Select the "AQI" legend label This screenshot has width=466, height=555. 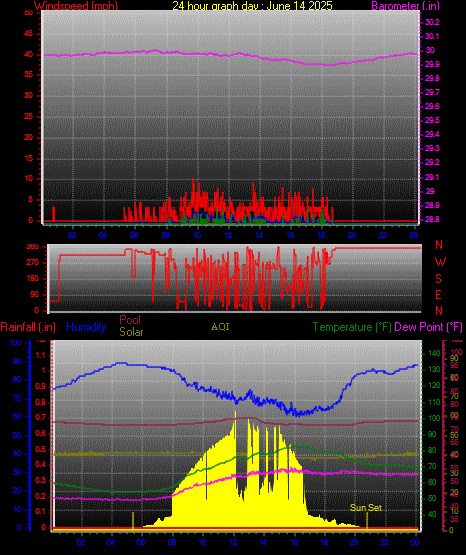220,327
